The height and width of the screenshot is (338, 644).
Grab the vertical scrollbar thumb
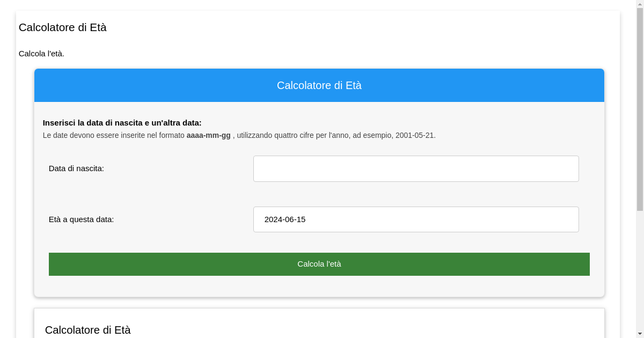(x=640, y=107)
